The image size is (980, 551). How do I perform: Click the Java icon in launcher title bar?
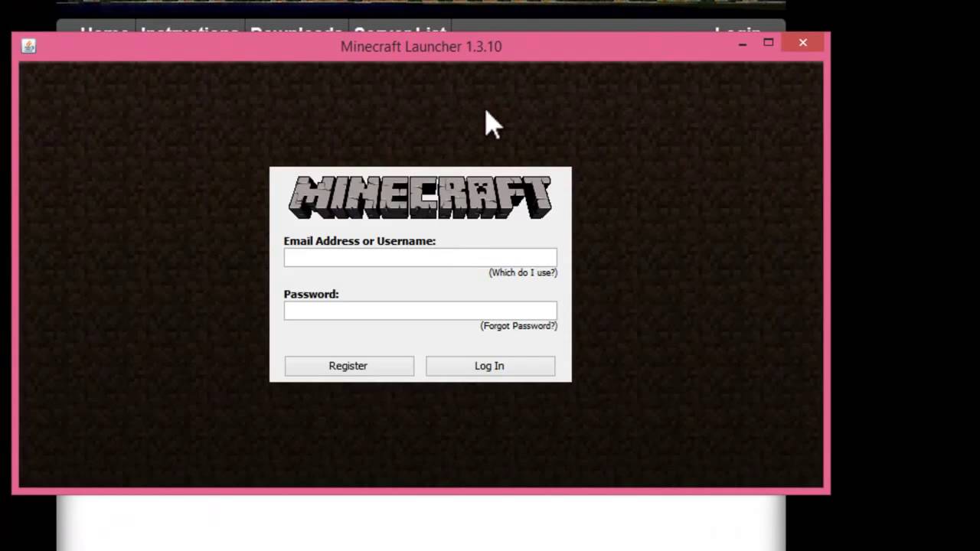point(28,46)
